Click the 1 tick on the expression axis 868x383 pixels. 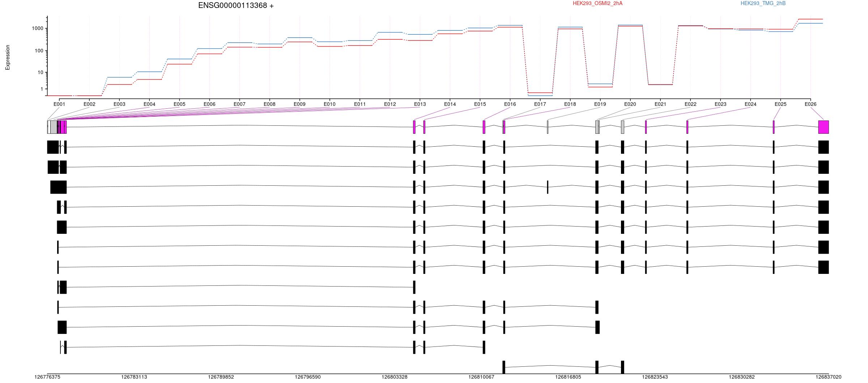click(42, 89)
